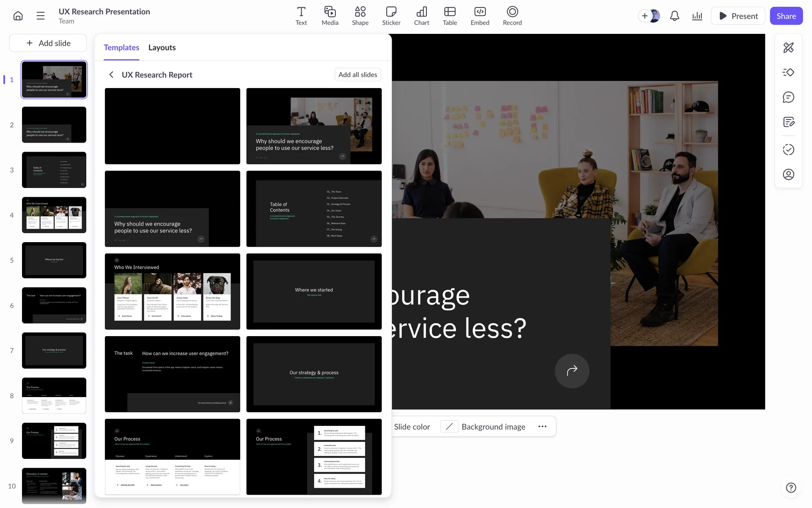Open the analytics bar chart icon
812x508 pixels.
click(x=697, y=16)
